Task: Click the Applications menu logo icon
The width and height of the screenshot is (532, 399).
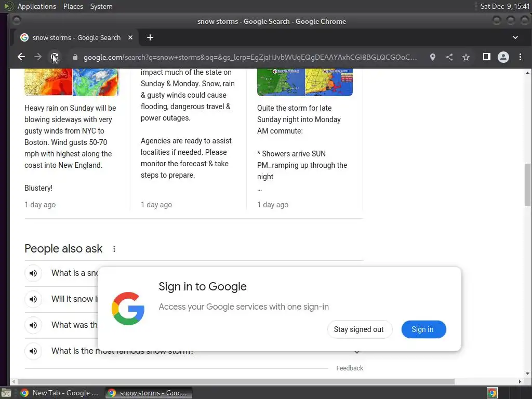Action: (9, 6)
